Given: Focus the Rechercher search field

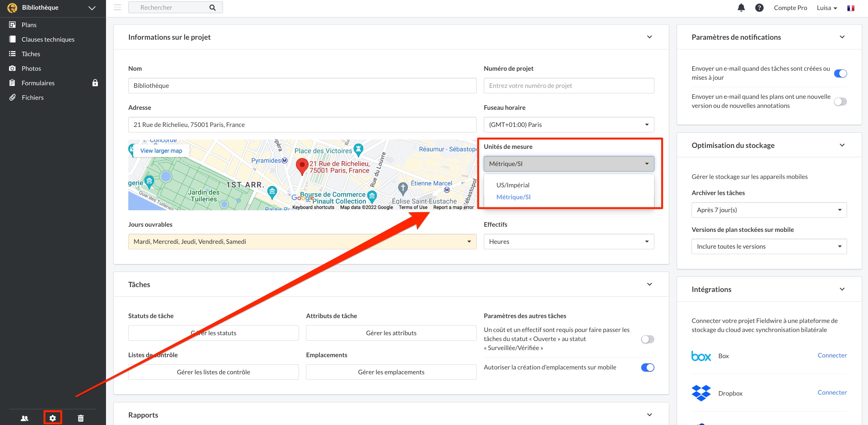Looking at the screenshot, I should point(175,7).
